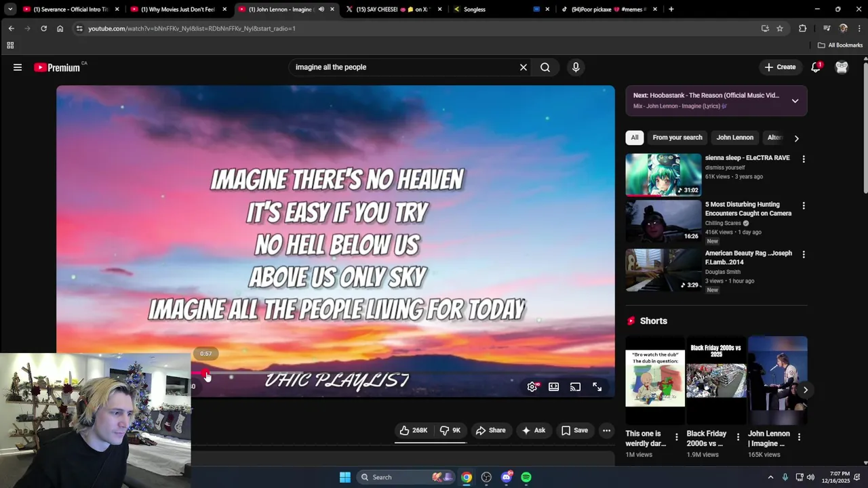
Task: Go to browser home page
Action: click(60, 28)
